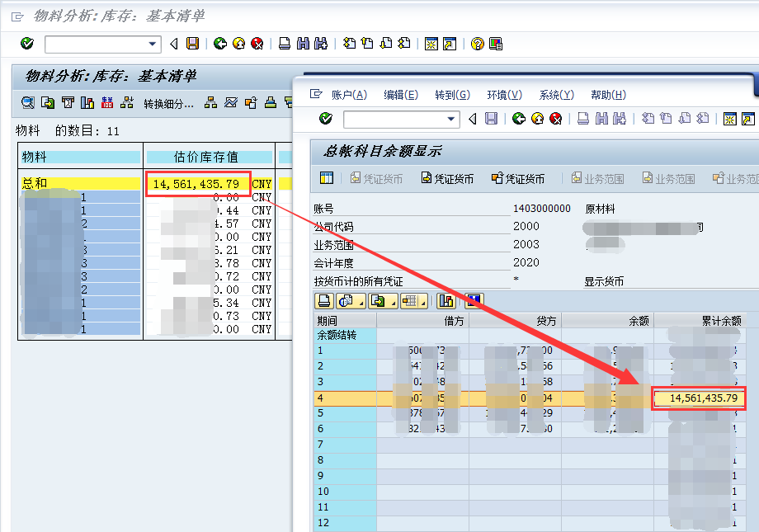Open the bar chart graphics icon
This screenshot has height=532, width=759.
pos(86,103)
